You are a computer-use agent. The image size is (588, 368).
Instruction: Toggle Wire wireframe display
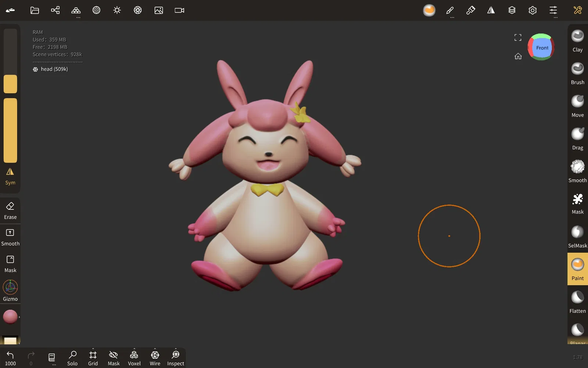155,358
